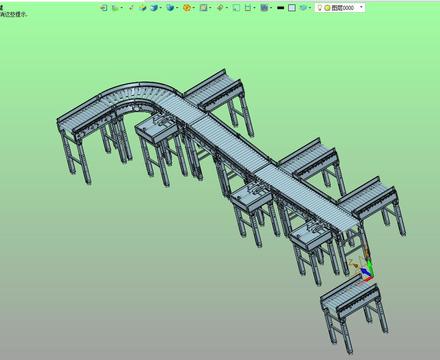
Task: Click the light blue cube icon near the layer box
Action: pyautogui.click(x=303, y=8)
